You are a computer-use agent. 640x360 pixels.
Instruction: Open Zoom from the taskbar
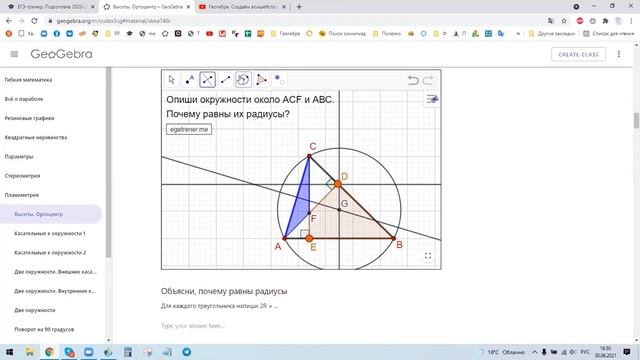(89, 352)
